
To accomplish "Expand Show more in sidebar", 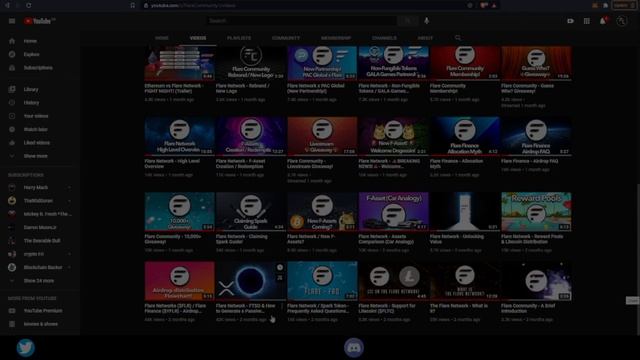I will point(28,156).
